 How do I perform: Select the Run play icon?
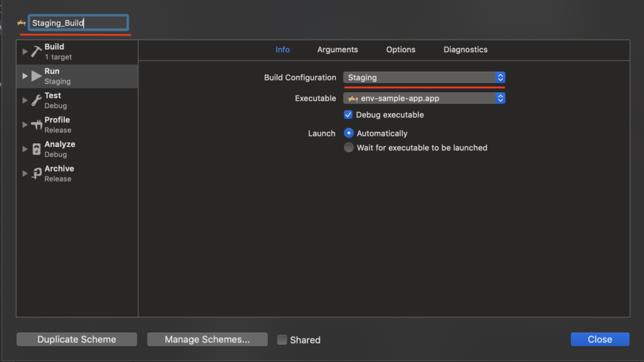[x=36, y=76]
